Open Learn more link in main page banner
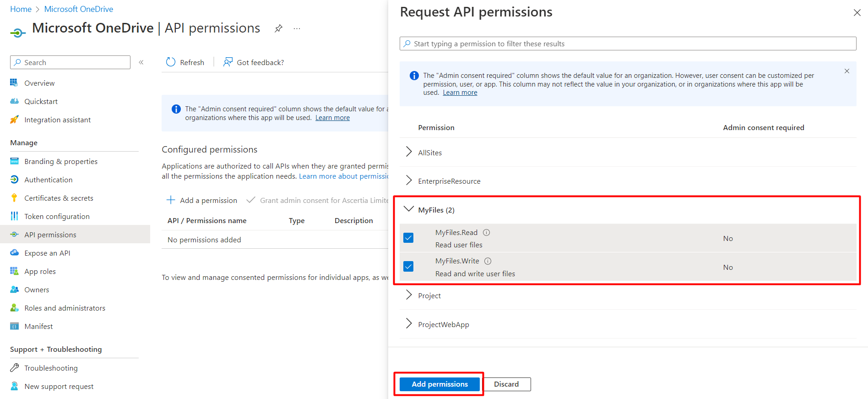The height and width of the screenshot is (399, 868). click(332, 118)
